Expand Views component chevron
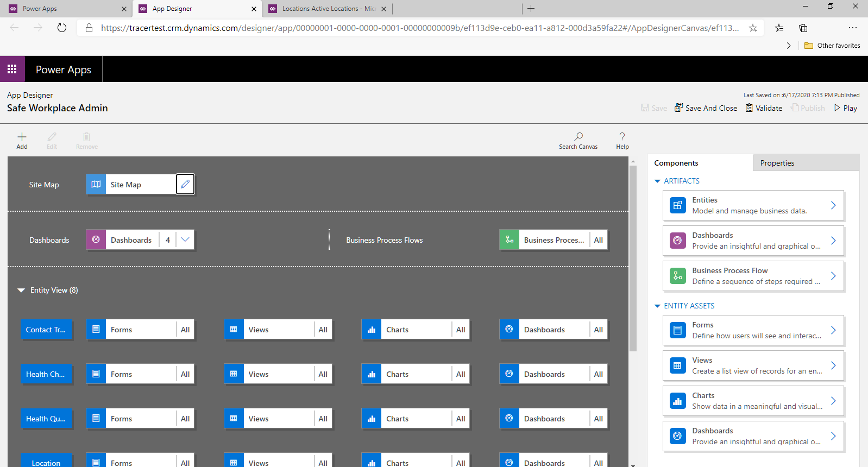Viewport: 868px width, 467px height. click(x=833, y=365)
